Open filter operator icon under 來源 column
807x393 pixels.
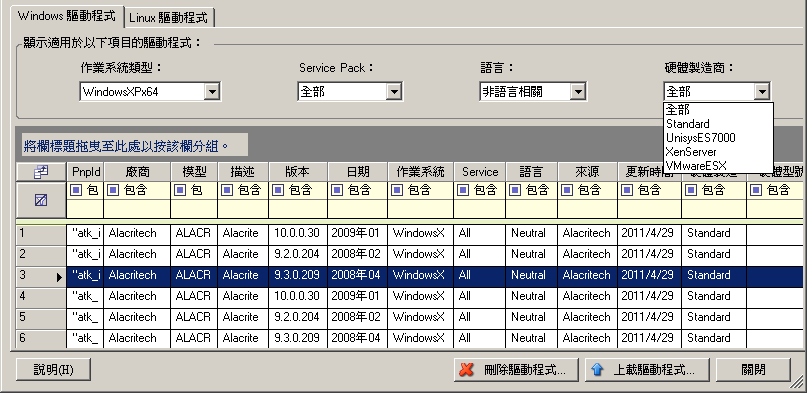567,191
